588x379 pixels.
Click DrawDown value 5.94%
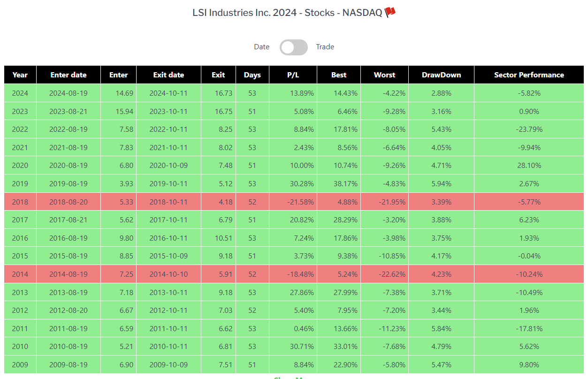[x=442, y=184]
